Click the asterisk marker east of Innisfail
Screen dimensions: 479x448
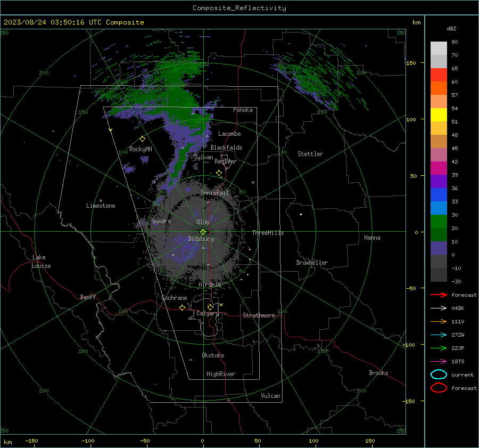253,183
